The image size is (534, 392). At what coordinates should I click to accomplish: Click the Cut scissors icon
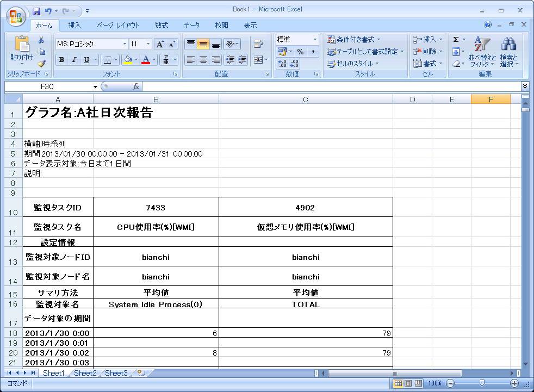pyautogui.click(x=41, y=40)
